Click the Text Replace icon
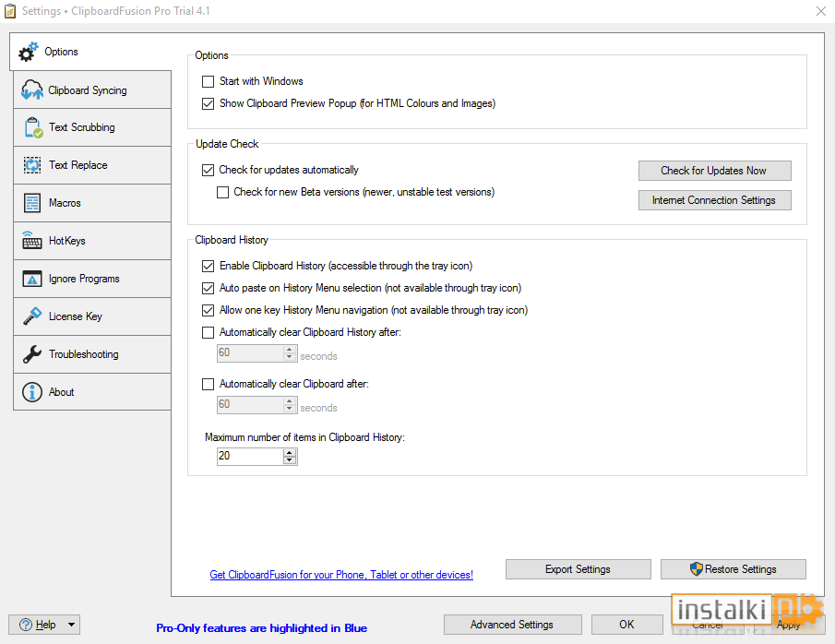This screenshot has height=644, width=835. (32, 165)
